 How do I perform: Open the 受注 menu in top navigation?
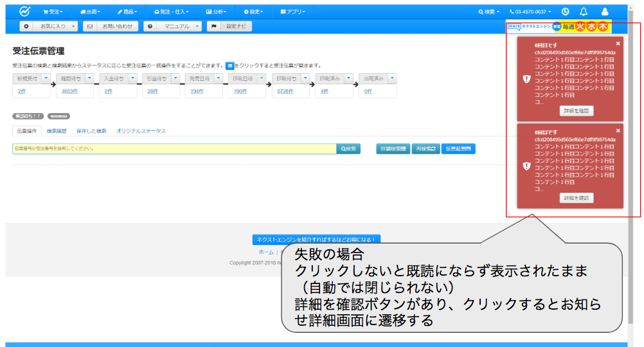[53, 12]
